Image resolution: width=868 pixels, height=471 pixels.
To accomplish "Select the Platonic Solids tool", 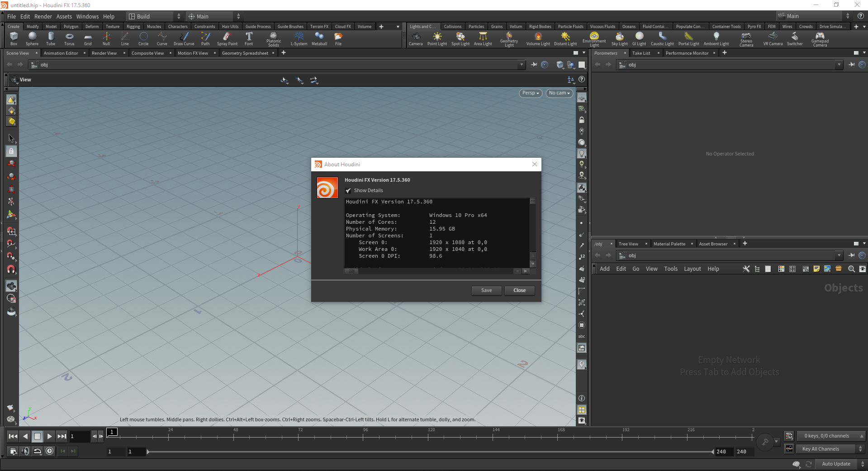I will pos(274,39).
